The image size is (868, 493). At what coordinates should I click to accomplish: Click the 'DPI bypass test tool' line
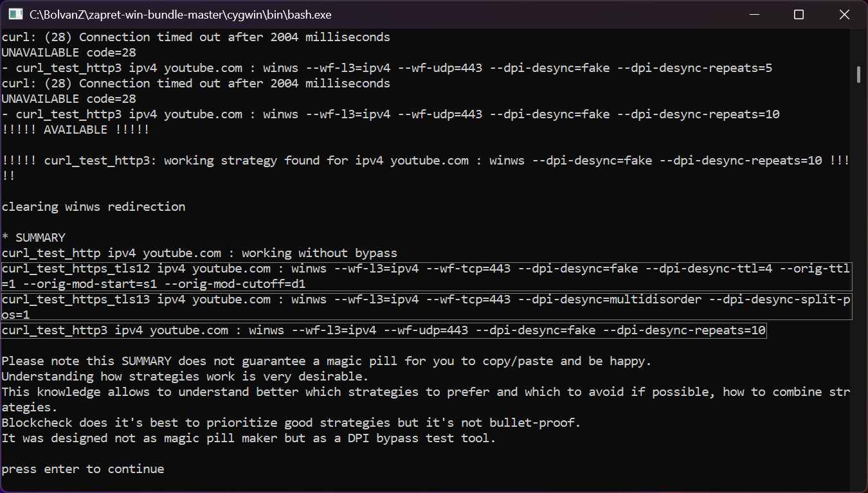[x=248, y=438]
